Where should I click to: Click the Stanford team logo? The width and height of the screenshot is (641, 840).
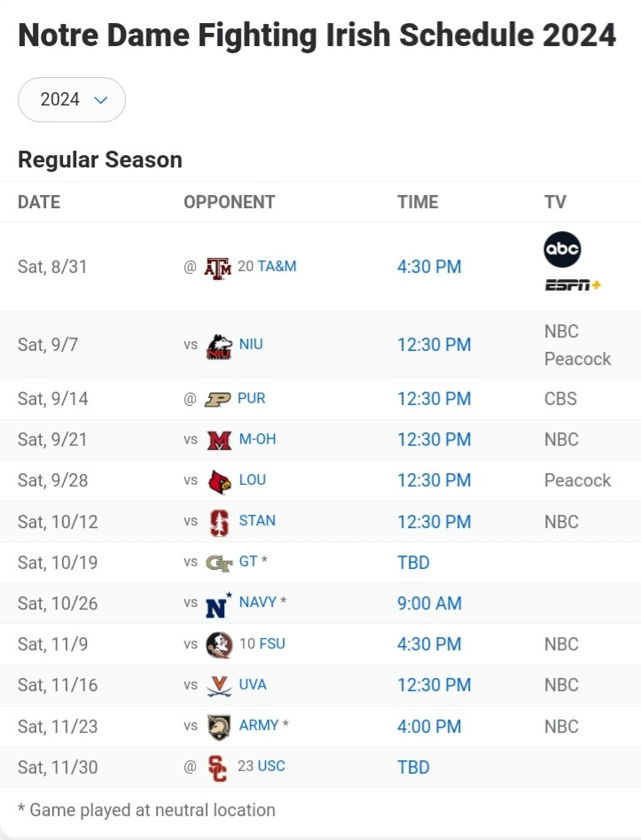pyautogui.click(x=218, y=522)
